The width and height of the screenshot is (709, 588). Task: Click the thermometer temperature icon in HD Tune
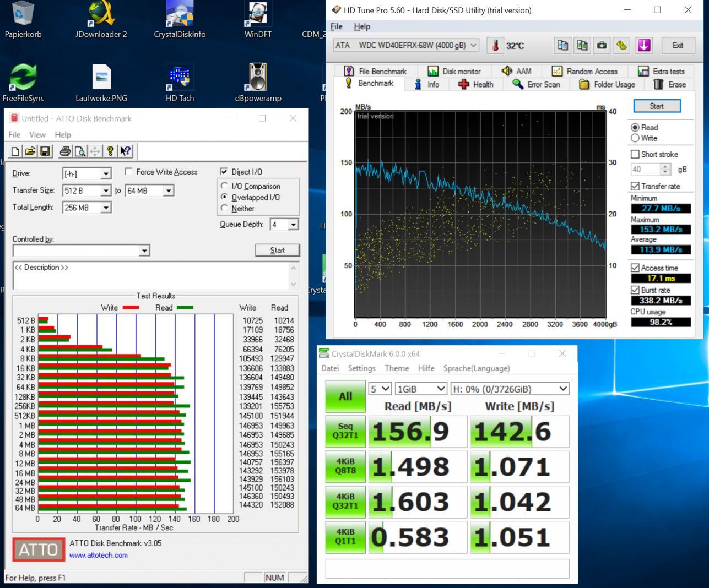[x=495, y=45]
